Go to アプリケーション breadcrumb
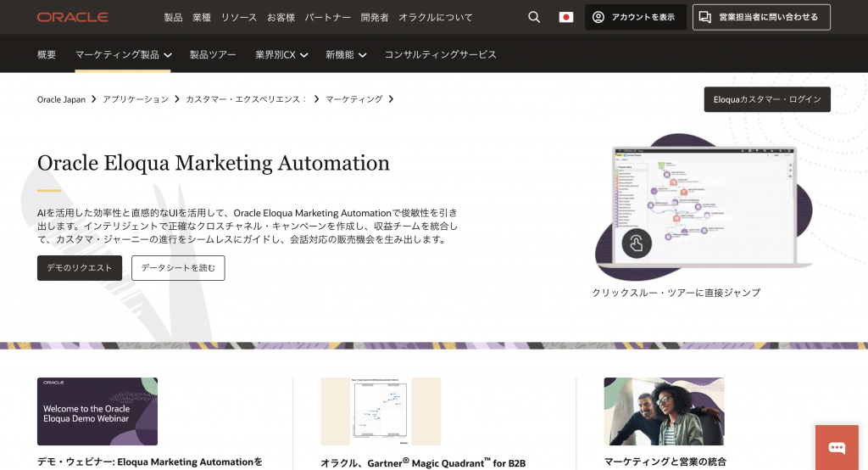868x470 pixels. 136,99
